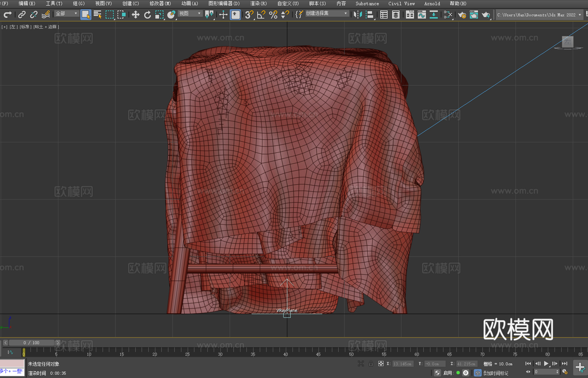Open the 渲染(R) menu
The width and height of the screenshot is (588, 378).
pyautogui.click(x=258, y=3)
